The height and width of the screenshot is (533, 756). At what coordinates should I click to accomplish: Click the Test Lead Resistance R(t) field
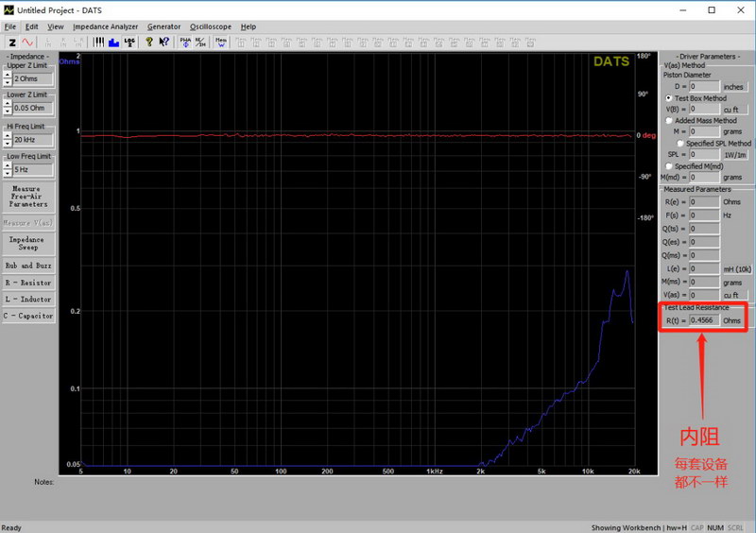click(704, 320)
